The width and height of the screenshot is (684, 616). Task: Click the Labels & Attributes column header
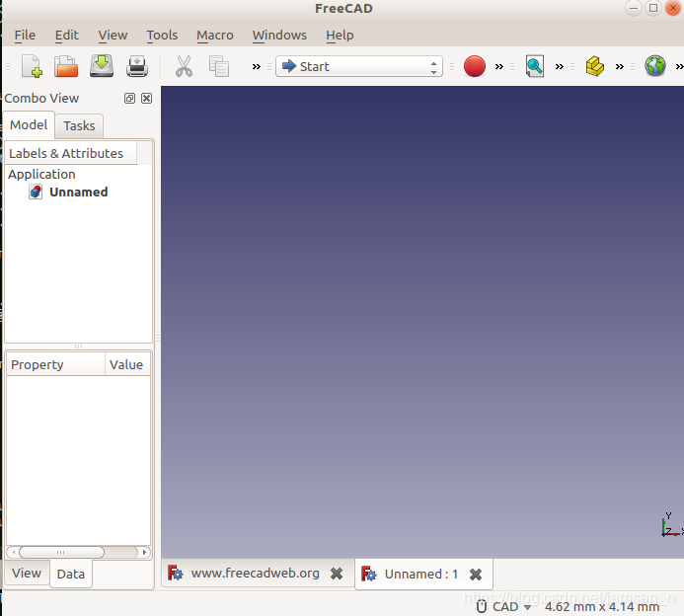pyautogui.click(x=71, y=153)
